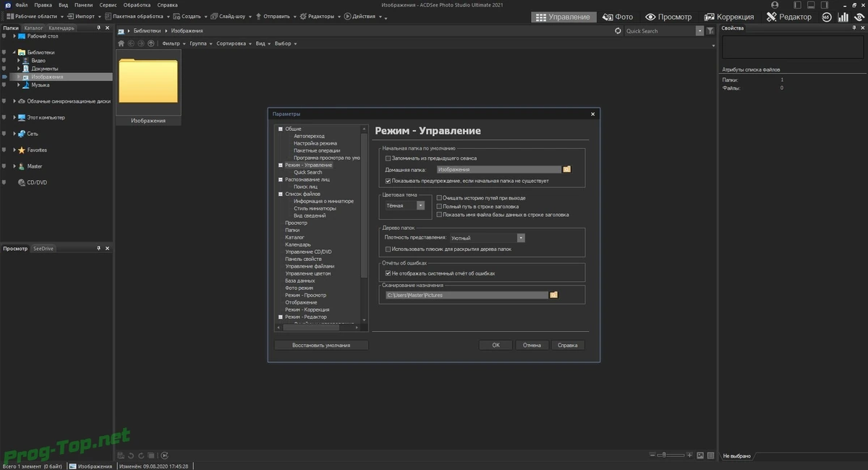868x470 pixels.
Task: Click the Quick Search input field
Action: (x=660, y=31)
